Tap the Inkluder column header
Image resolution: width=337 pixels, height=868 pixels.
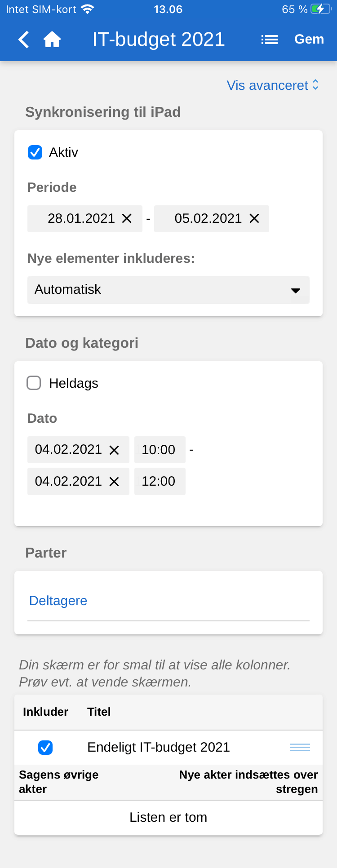pyautogui.click(x=45, y=712)
